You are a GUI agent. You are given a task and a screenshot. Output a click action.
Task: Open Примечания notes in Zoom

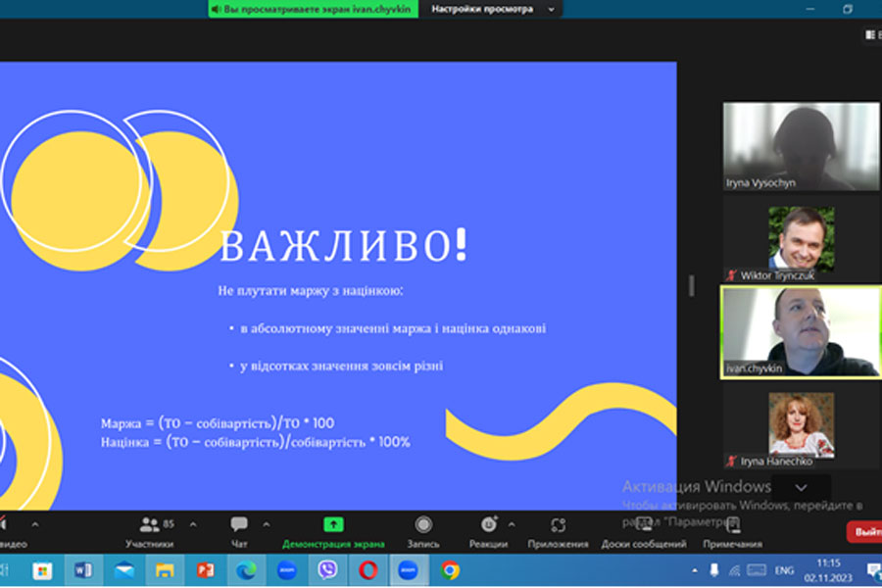pos(732,532)
